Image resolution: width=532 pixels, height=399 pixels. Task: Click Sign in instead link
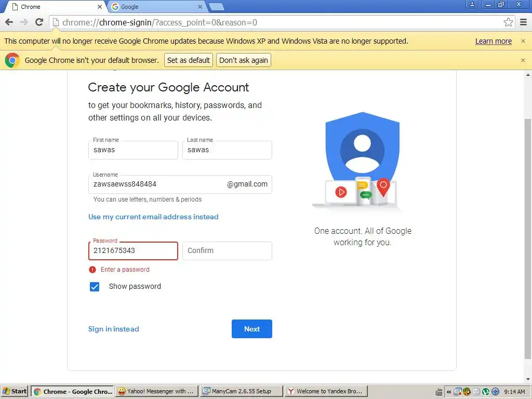(114, 329)
